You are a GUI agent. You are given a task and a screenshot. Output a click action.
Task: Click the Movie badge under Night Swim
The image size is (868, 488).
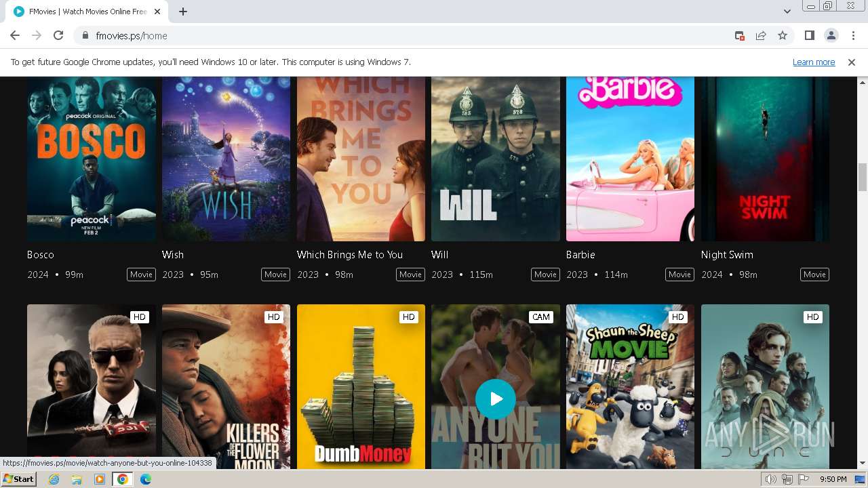click(814, 274)
